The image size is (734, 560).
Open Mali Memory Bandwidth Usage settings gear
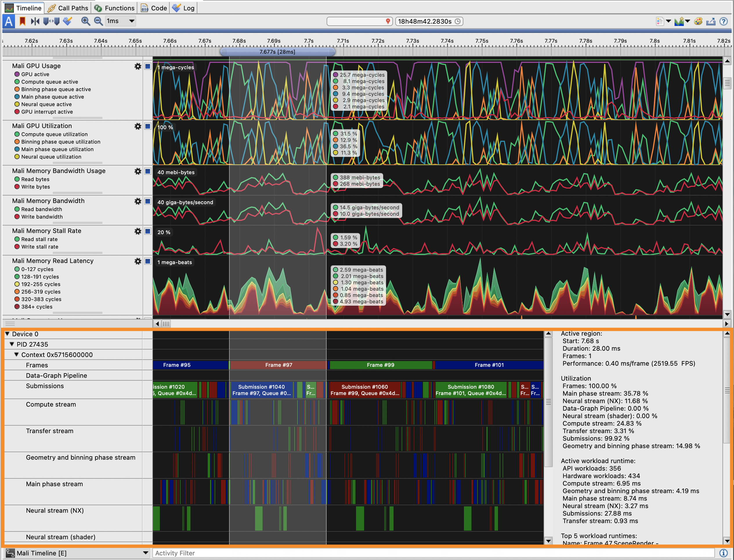[138, 171]
